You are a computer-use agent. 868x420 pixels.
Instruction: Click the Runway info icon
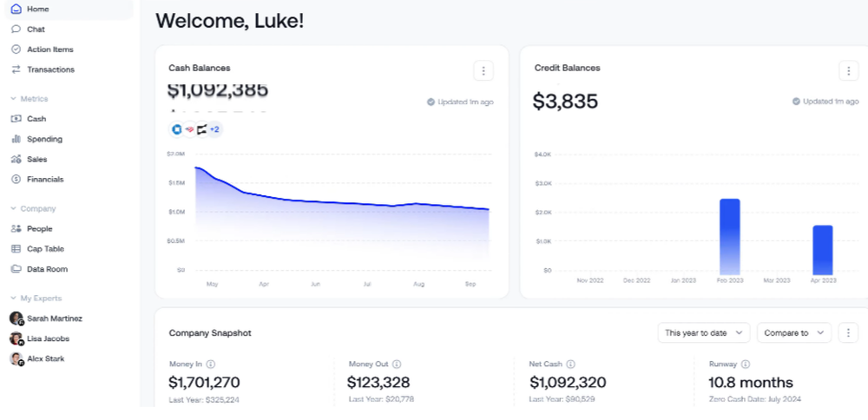pos(746,364)
